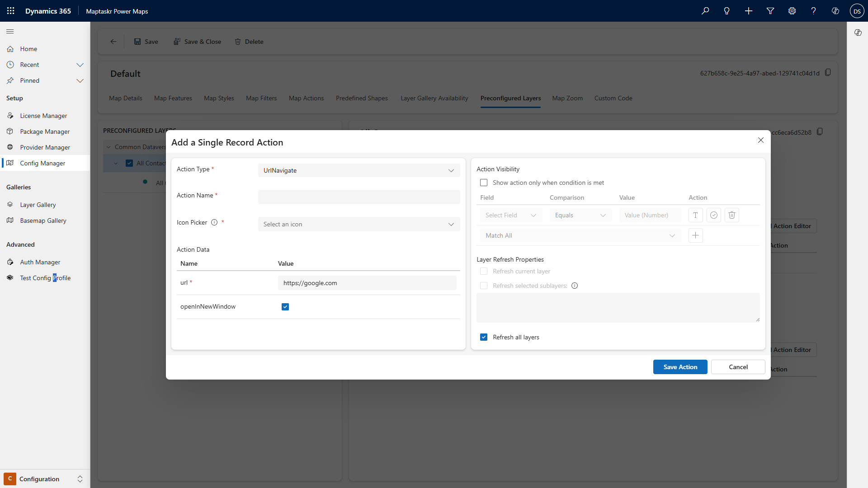Click the search icon in top bar
This screenshot has height=488, width=868.
[x=705, y=11]
